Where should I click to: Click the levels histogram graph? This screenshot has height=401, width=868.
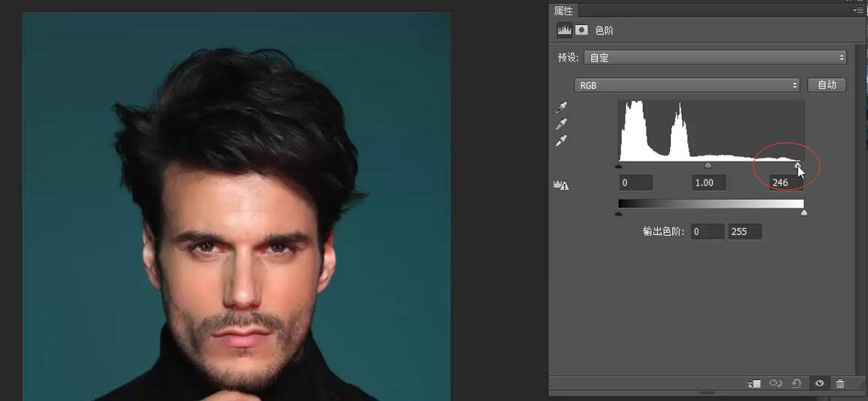(711, 131)
